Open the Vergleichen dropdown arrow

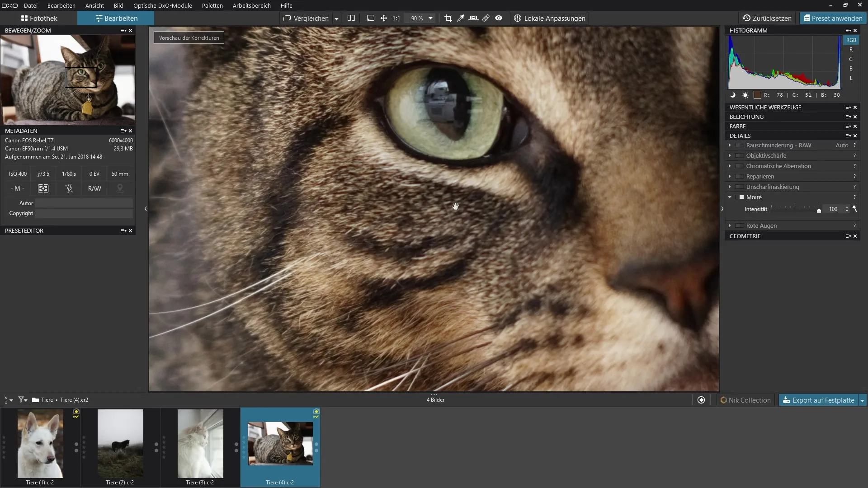(x=336, y=19)
